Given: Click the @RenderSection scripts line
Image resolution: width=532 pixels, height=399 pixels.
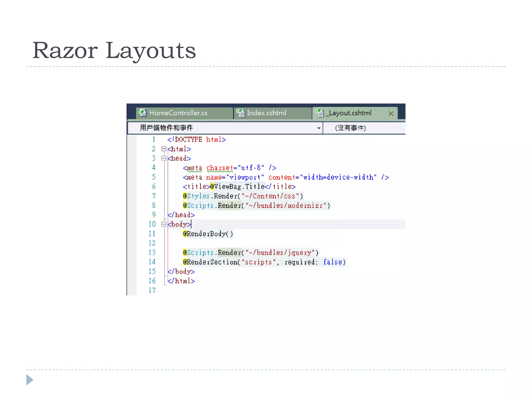Looking at the screenshot, I should (264, 262).
